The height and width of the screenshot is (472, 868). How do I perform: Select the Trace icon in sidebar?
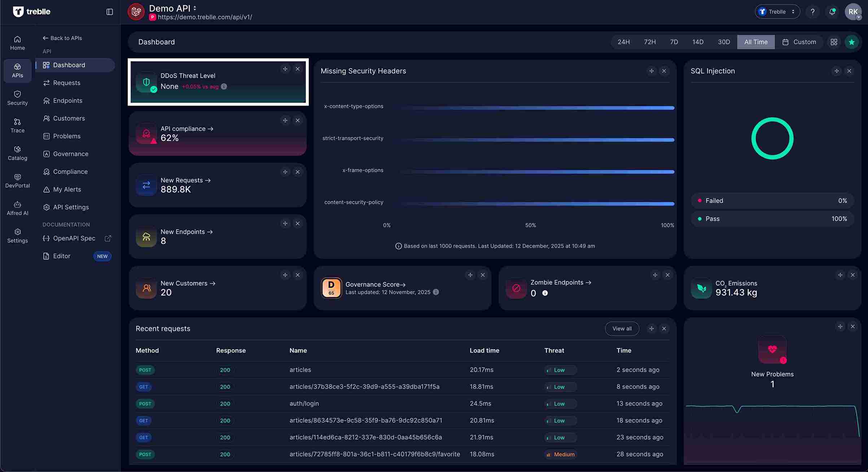click(x=17, y=125)
